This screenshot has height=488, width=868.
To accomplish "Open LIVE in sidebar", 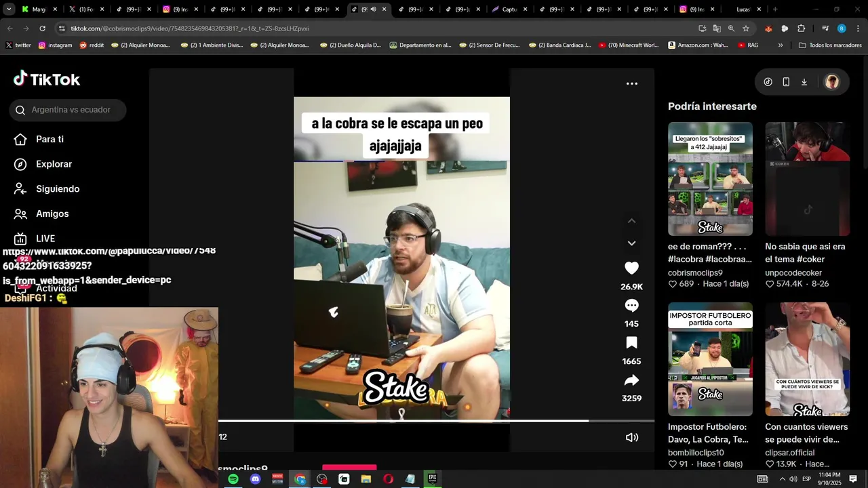I will [45, 239].
